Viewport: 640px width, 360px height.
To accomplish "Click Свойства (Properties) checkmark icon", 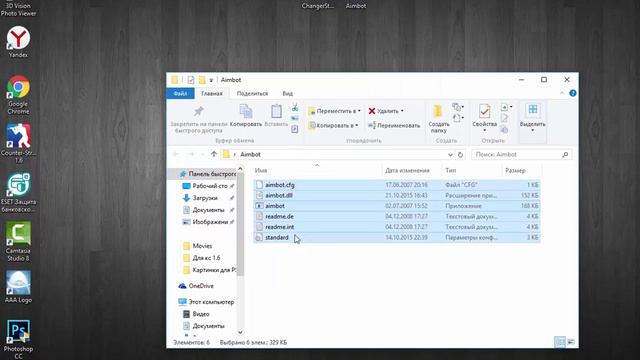I will coord(484,111).
